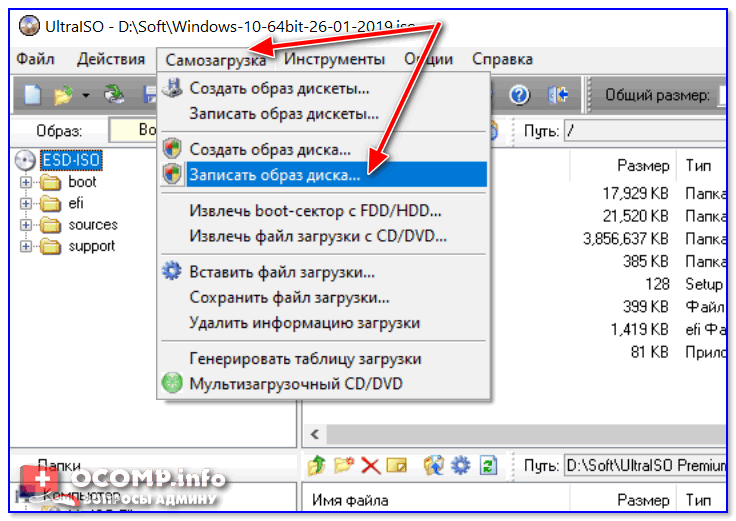The height and width of the screenshot is (521, 736).
Task: Choose Извлечь файл загрузки с CD/DVD…
Action: pyautogui.click(x=323, y=236)
